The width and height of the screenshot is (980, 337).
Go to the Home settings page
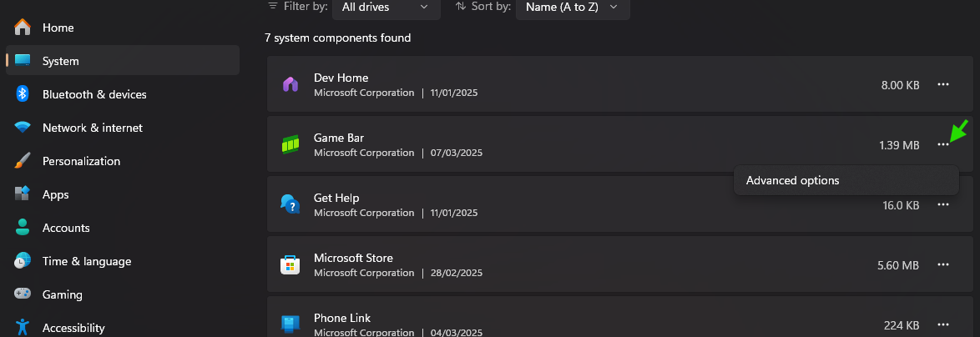(x=58, y=28)
